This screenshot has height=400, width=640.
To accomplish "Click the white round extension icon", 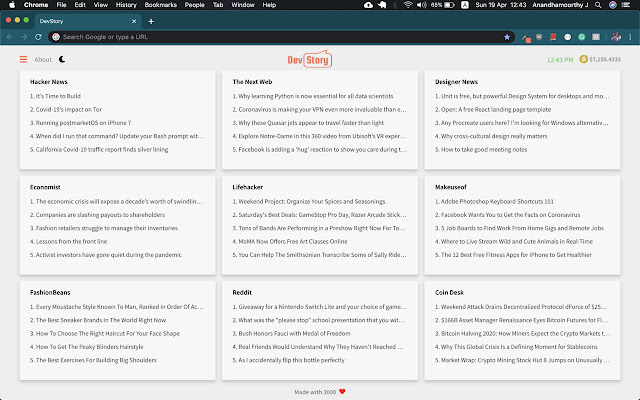I will pos(567,37).
